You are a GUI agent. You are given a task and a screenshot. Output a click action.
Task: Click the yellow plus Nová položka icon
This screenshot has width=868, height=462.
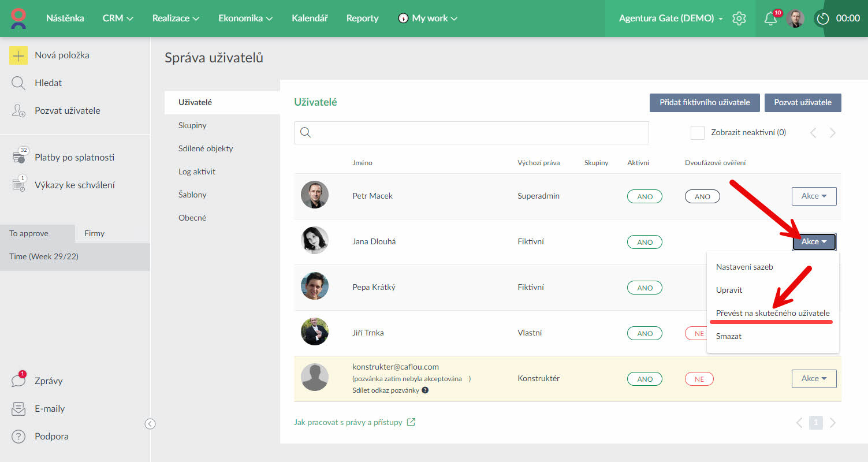[18, 55]
